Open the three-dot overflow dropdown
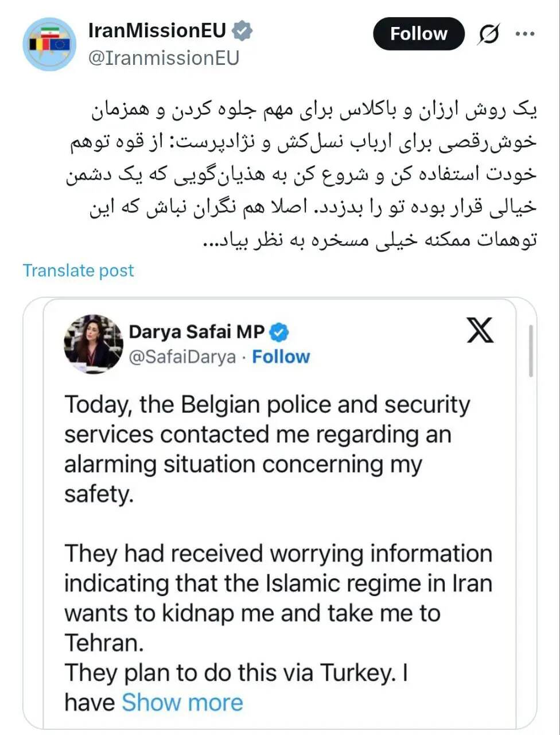This screenshot has width=560, height=735. [x=525, y=33]
